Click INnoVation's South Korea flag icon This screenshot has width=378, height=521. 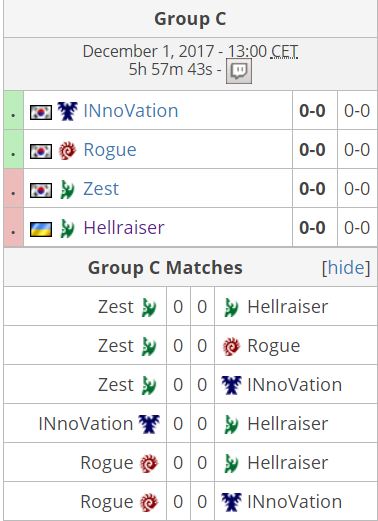coord(41,112)
